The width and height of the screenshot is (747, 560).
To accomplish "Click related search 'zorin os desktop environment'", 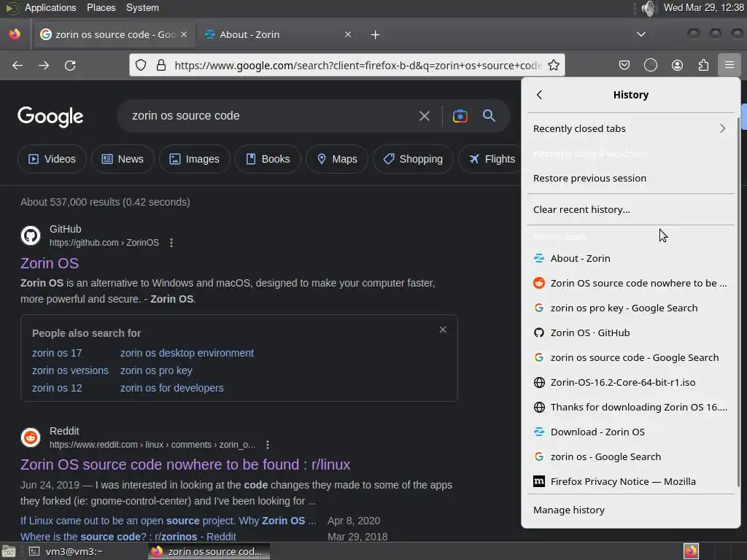I will click(187, 353).
